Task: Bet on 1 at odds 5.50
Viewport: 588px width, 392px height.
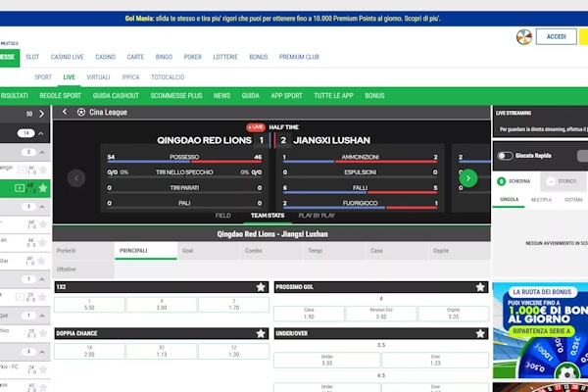Action: pyautogui.click(x=89, y=305)
